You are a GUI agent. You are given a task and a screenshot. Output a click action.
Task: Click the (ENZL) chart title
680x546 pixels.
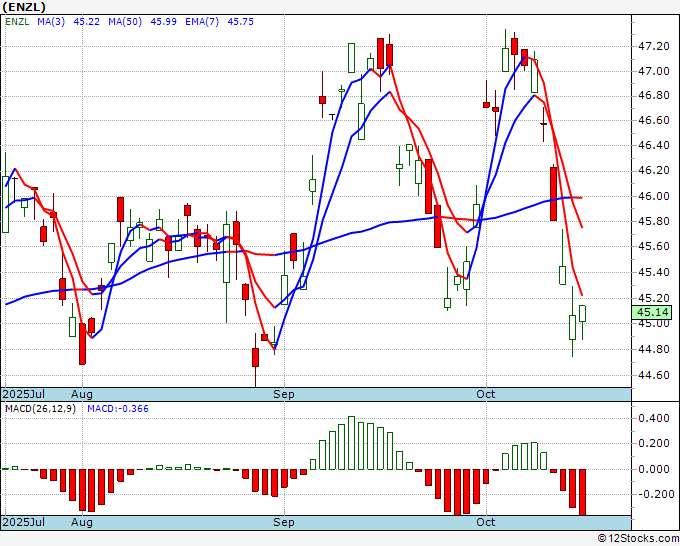pyautogui.click(x=24, y=7)
